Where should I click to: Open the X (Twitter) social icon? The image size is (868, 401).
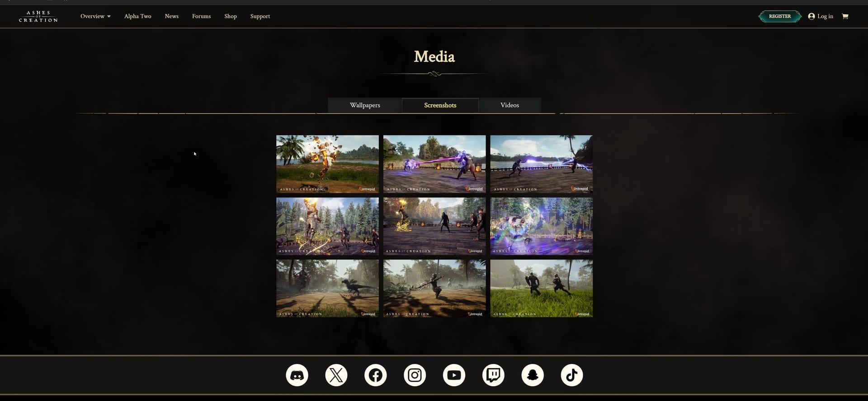coord(336,375)
